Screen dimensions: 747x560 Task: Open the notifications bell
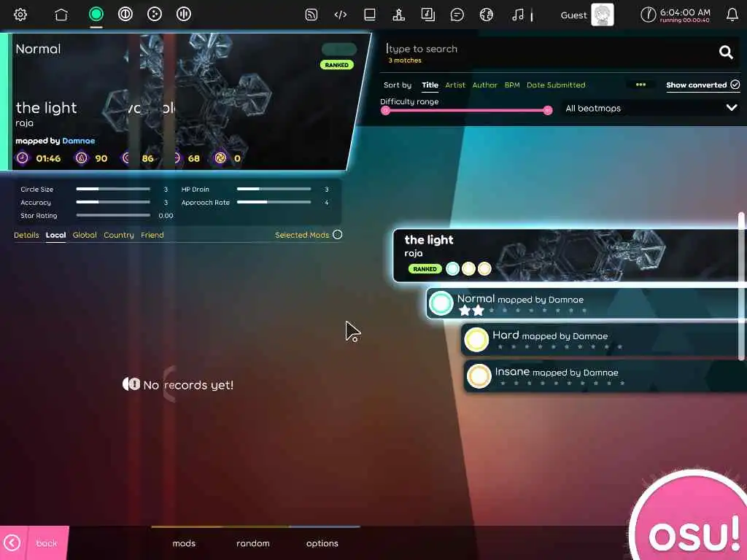click(732, 15)
